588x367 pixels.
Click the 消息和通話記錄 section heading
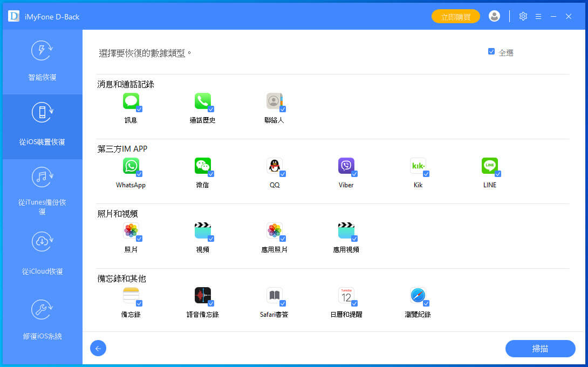126,84
